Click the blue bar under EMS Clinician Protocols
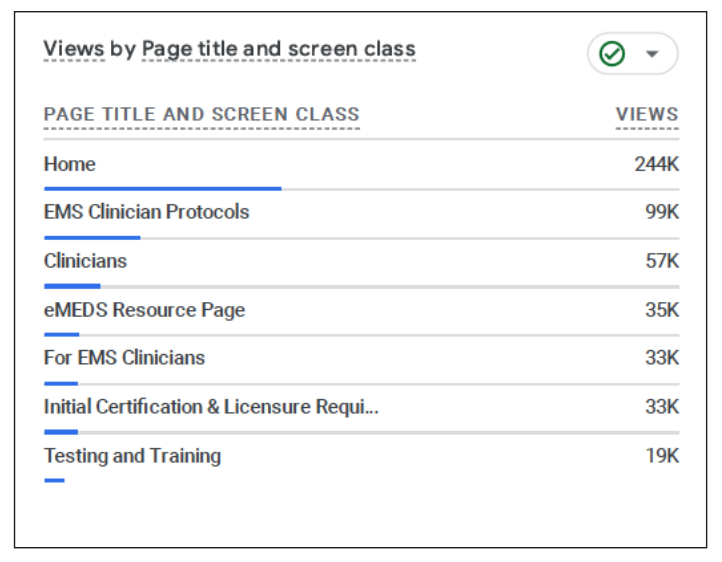Screen dimensions: 722x562 coord(92,237)
